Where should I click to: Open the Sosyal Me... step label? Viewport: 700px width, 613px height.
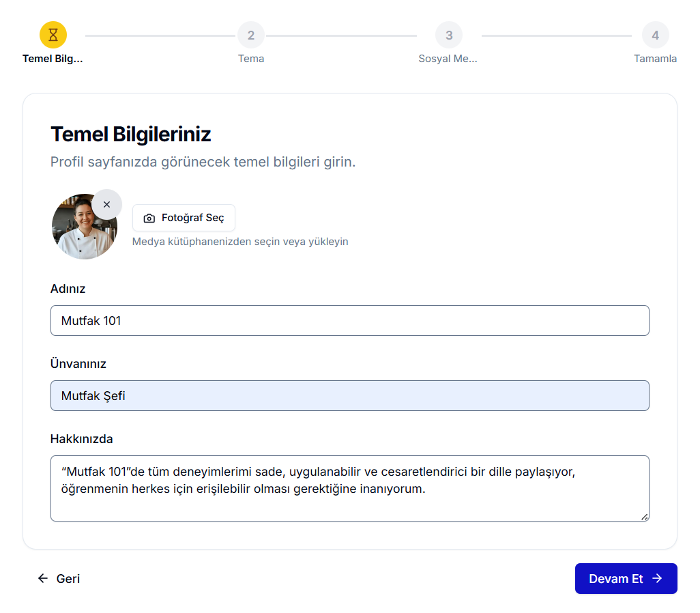[448, 59]
